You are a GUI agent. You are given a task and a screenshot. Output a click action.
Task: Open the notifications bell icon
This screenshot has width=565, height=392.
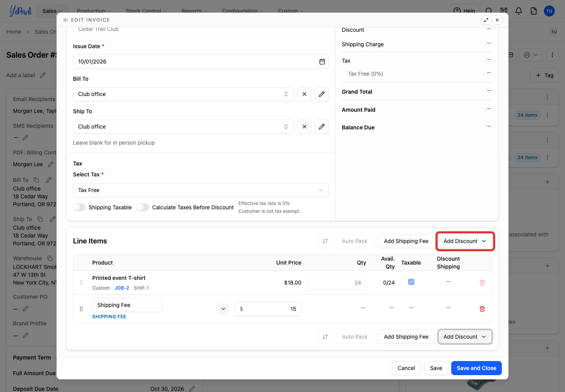coord(519,11)
